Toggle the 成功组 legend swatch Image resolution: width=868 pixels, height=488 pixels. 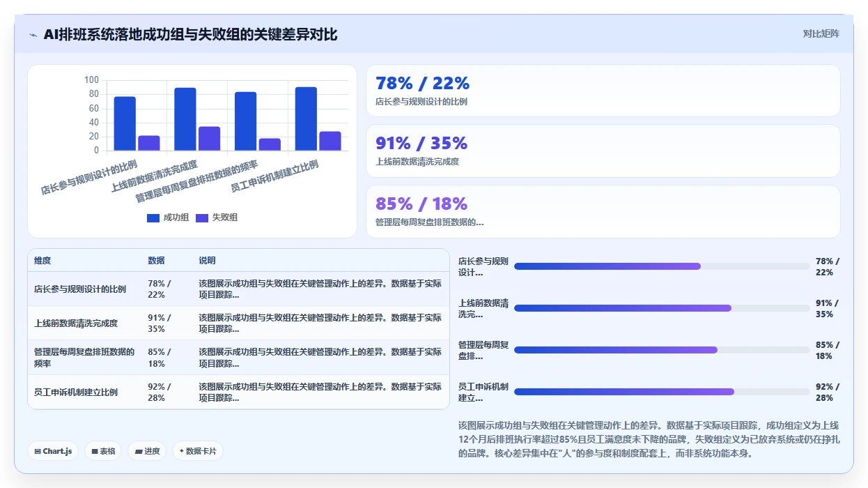tap(153, 218)
